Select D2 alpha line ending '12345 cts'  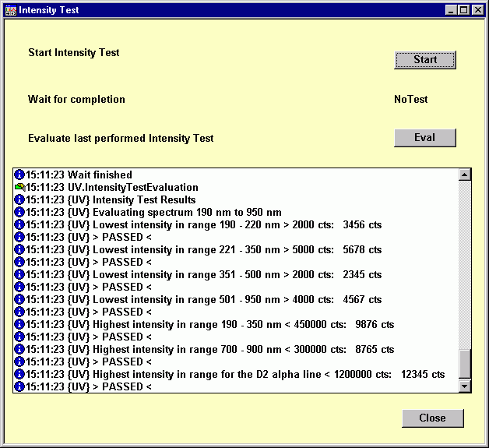235,375
